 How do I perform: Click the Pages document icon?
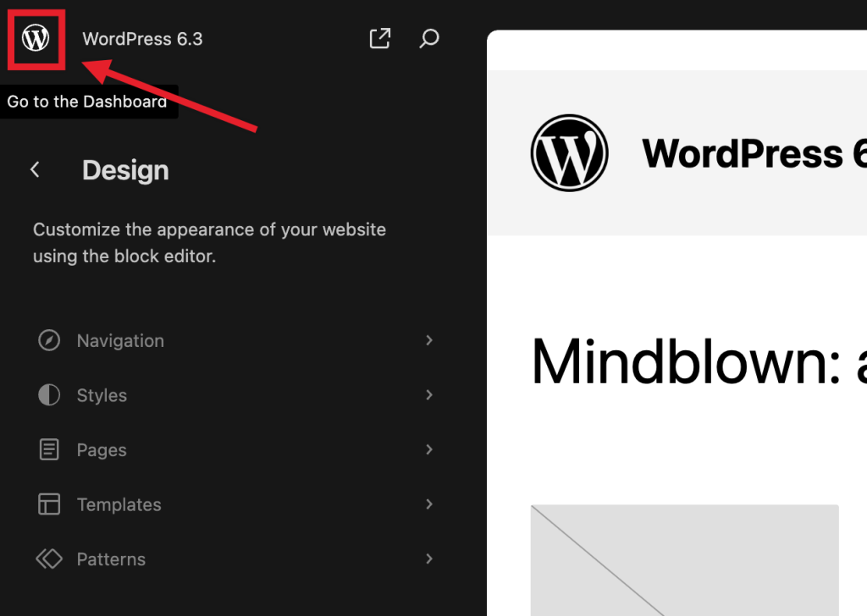coord(48,449)
